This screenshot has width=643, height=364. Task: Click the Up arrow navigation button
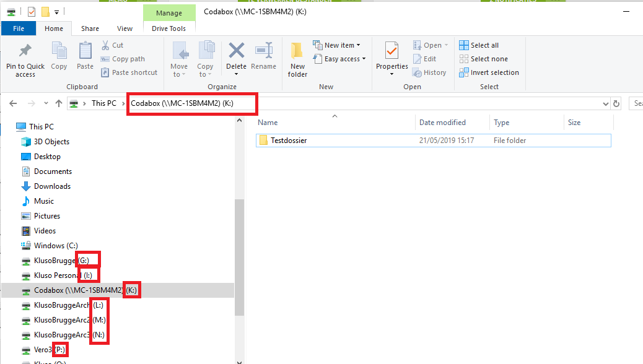(59, 103)
